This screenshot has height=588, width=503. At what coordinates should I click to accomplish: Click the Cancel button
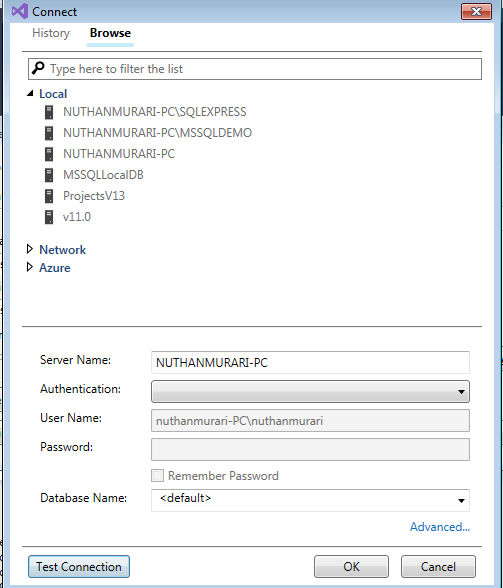[x=438, y=567]
